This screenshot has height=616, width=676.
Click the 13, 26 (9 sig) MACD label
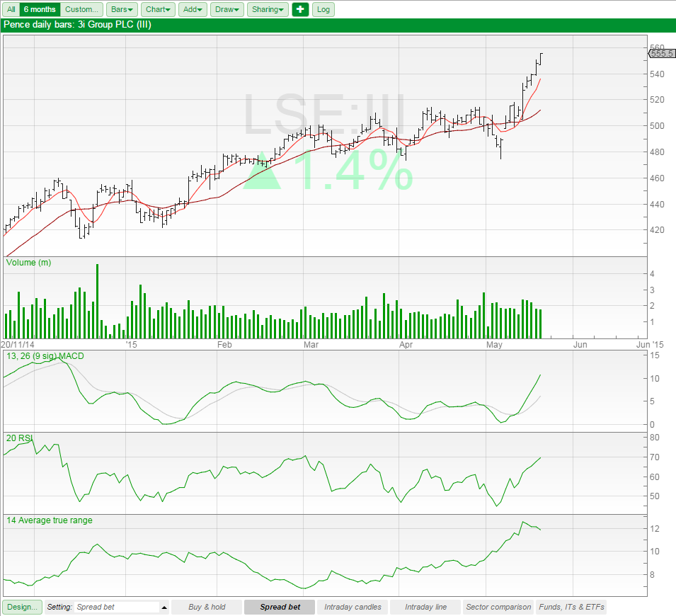coord(45,356)
